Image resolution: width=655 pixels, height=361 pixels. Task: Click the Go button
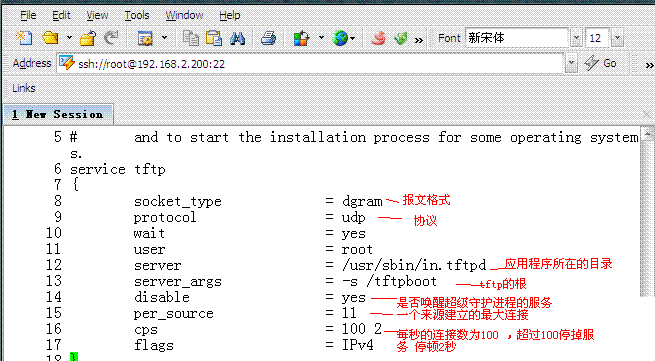pos(601,64)
